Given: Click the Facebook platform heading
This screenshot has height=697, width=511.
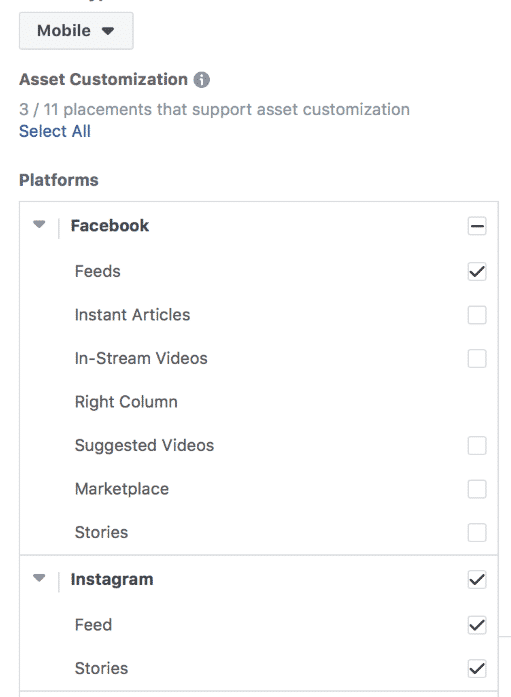Looking at the screenshot, I should pos(110,226).
